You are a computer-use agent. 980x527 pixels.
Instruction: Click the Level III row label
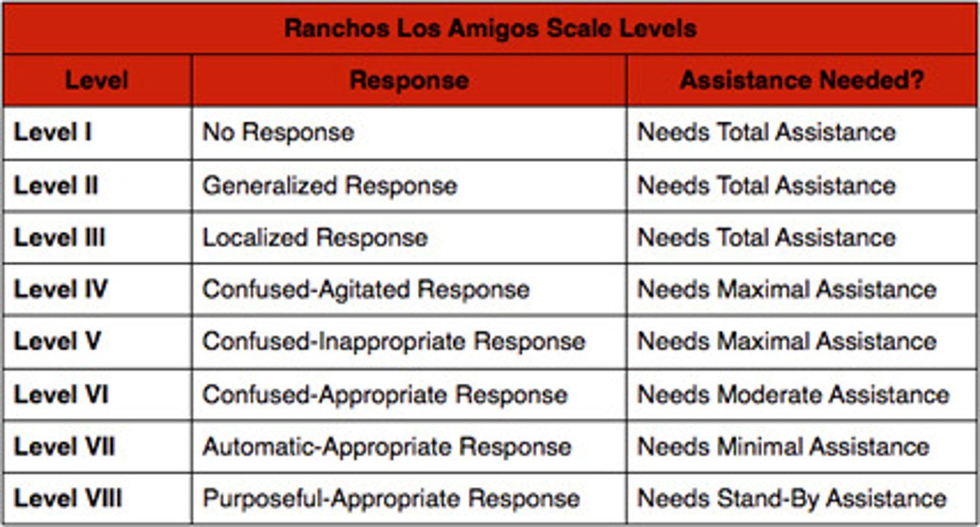[60, 238]
